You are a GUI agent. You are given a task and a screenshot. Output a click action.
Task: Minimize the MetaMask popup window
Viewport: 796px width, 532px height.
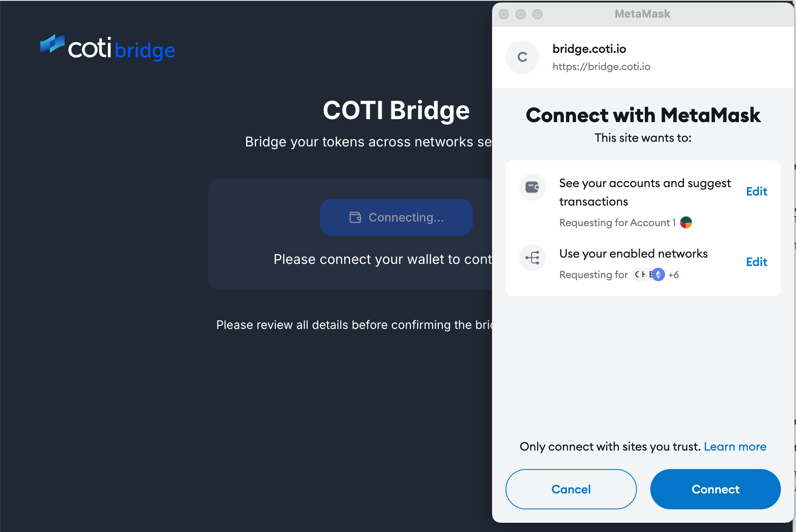point(521,14)
